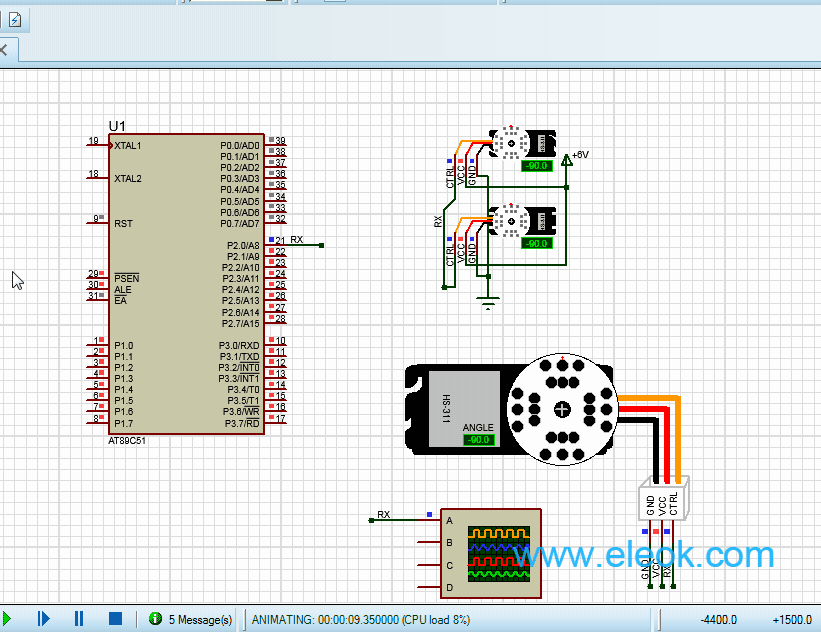821x632 pixels.
Task: Click the large servo ANGLE -90.0 readout
Action: pyautogui.click(x=479, y=440)
